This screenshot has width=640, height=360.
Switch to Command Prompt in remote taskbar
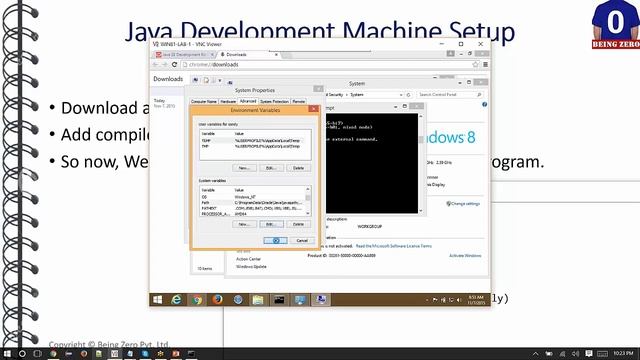[x=279, y=300]
